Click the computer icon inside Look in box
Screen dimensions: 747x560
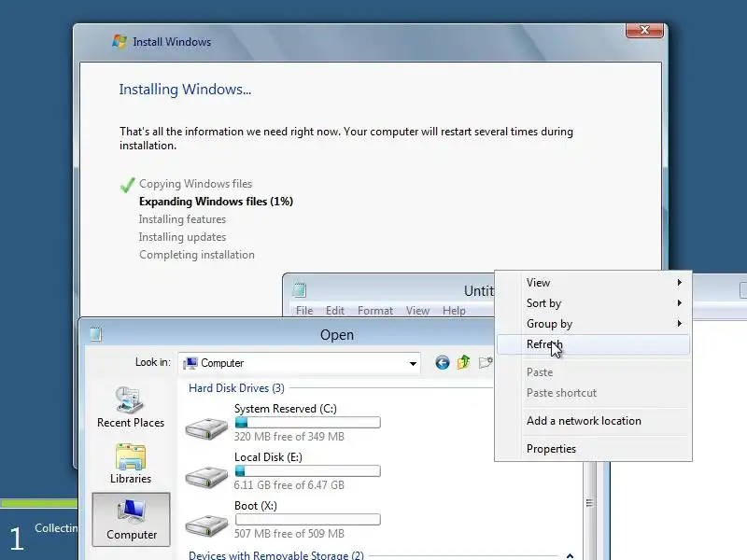tap(190, 363)
